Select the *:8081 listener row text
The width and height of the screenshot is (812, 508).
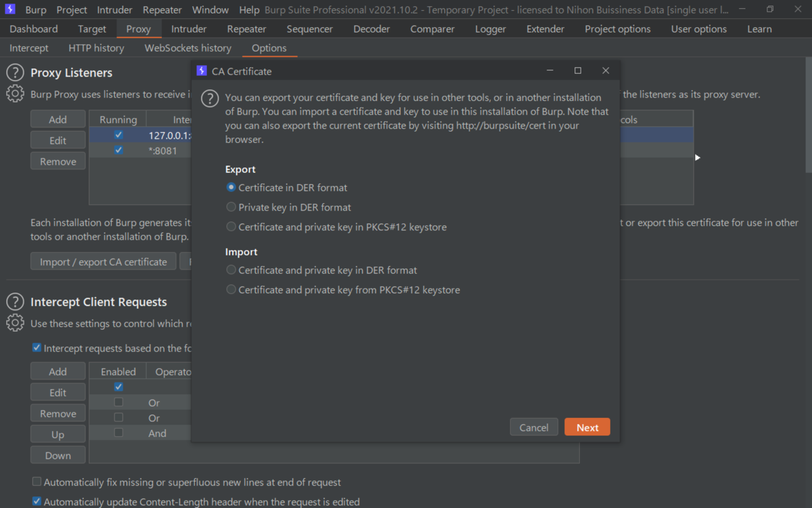162,150
